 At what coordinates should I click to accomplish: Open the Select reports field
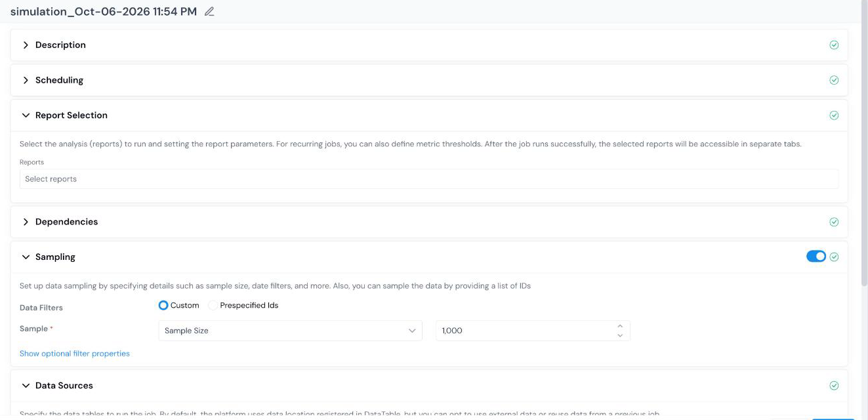(x=429, y=179)
